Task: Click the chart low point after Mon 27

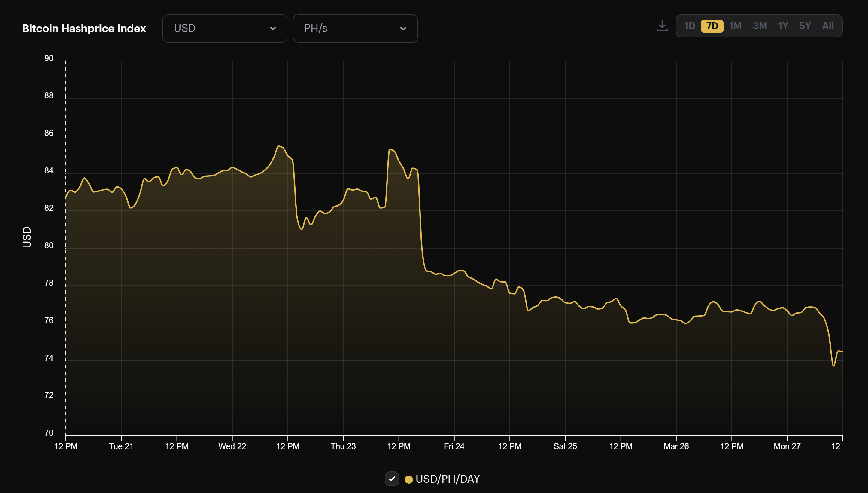Action: click(x=833, y=366)
